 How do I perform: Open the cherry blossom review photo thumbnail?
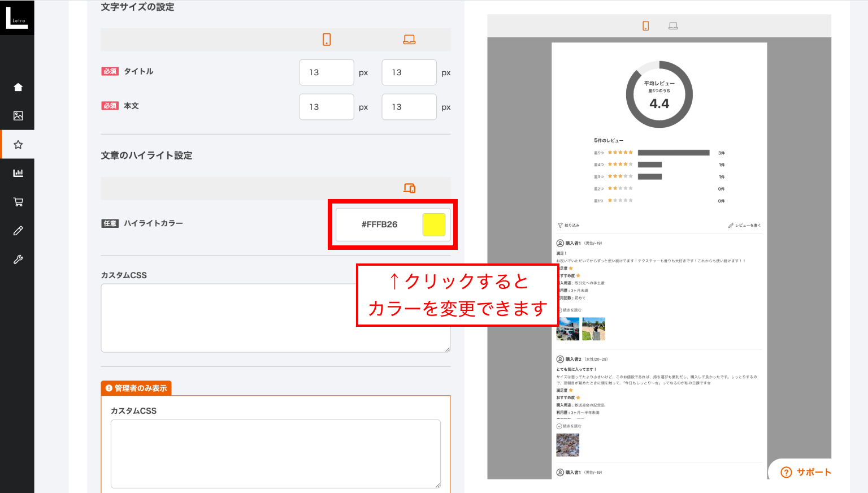tap(567, 445)
